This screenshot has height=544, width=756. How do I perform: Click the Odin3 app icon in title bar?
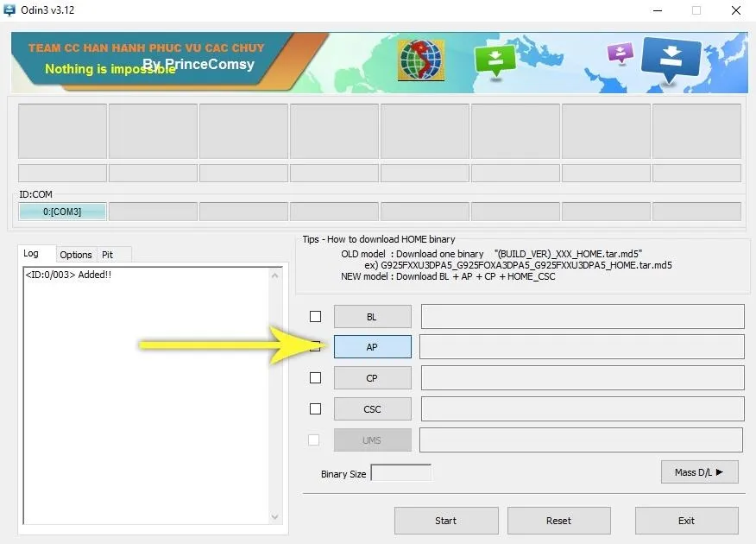coord(9,10)
